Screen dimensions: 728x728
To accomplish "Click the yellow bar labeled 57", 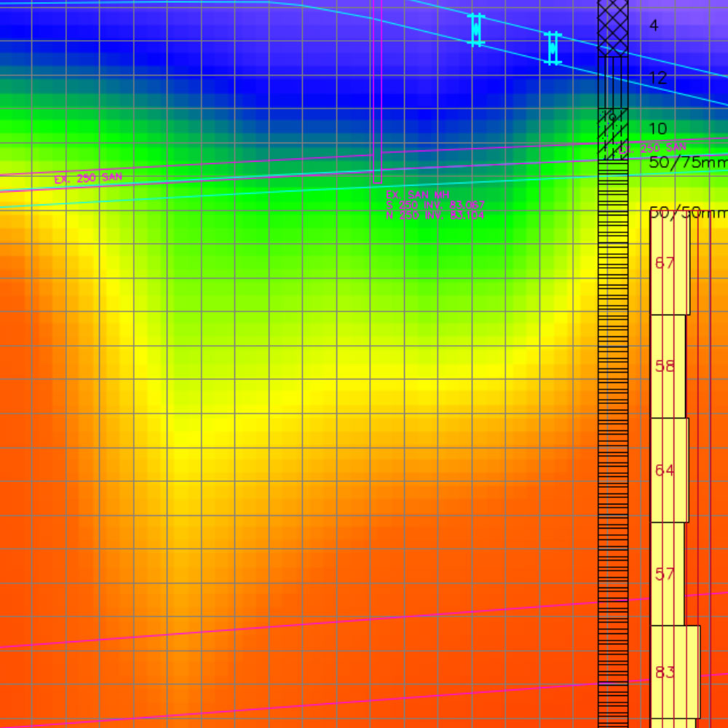I will coord(667,574).
